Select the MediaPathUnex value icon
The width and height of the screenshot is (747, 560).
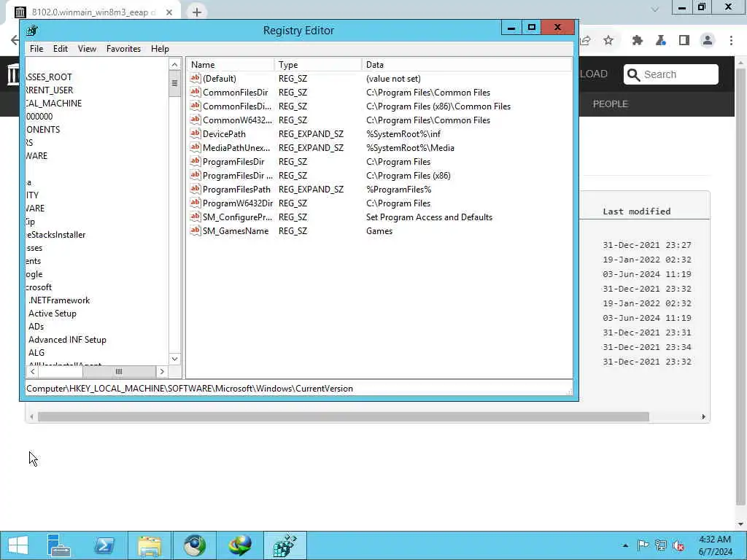click(195, 147)
